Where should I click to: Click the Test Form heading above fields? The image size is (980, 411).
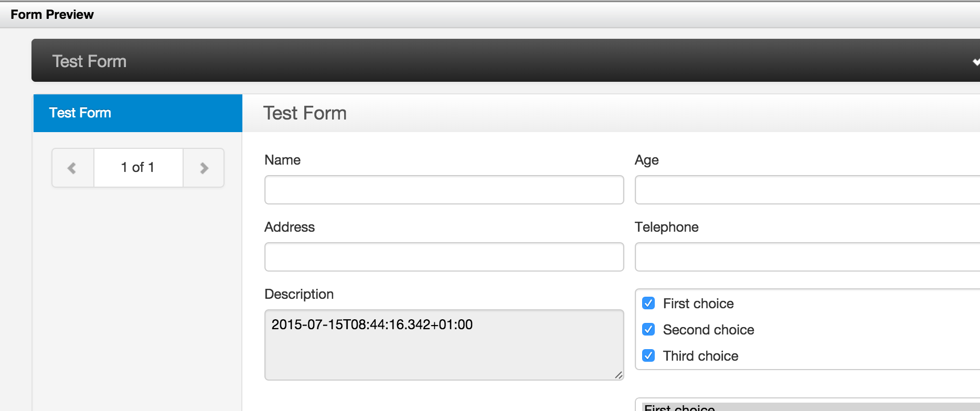pos(305,113)
